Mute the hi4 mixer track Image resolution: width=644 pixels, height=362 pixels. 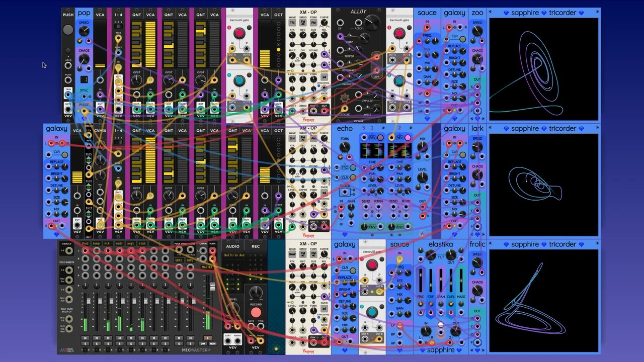pyautogui.click(x=108, y=338)
